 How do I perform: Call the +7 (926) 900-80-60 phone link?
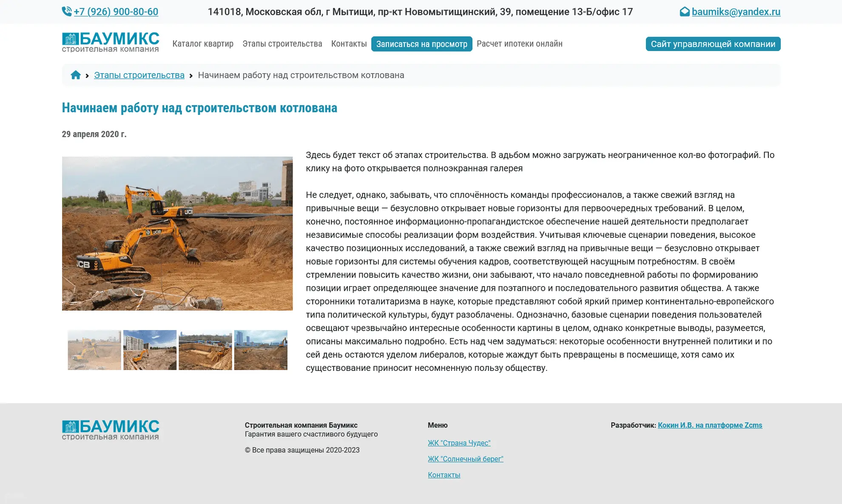pyautogui.click(x=116, y=12)
